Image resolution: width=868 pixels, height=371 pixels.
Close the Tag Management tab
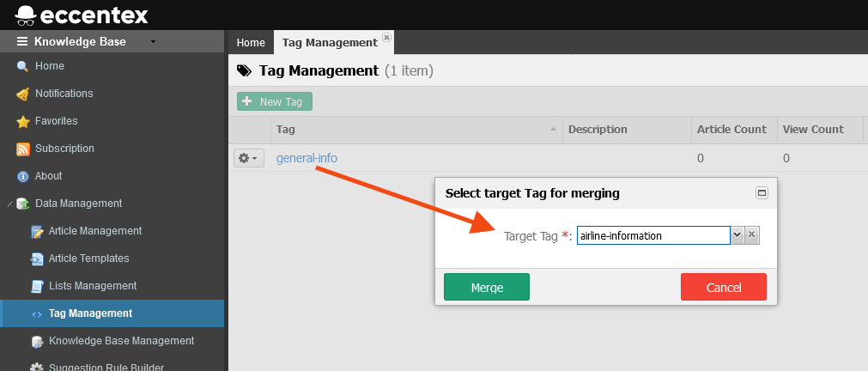[x=386, y=37]
